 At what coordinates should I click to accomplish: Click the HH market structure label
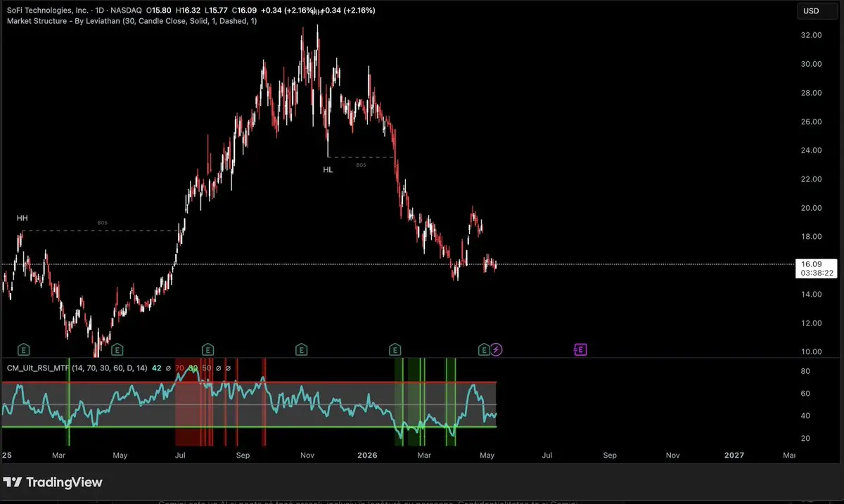pyautogui.click(x=23, y=219)
